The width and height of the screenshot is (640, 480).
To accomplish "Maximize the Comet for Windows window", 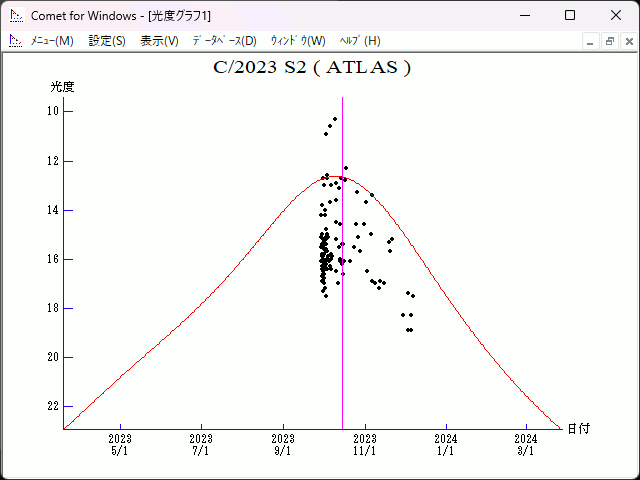I will (570, 15).
